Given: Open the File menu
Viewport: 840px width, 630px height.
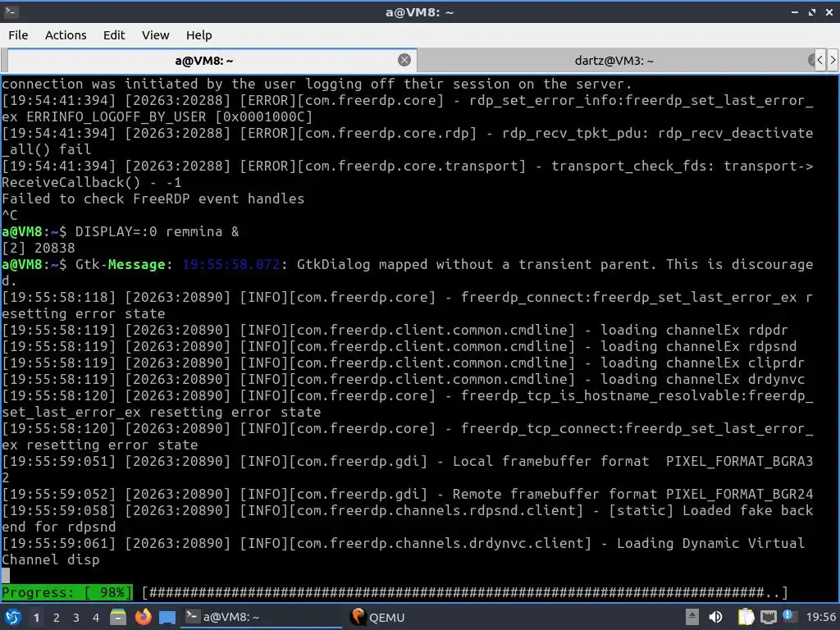Looking at the screenshot, I should [18, 35].
